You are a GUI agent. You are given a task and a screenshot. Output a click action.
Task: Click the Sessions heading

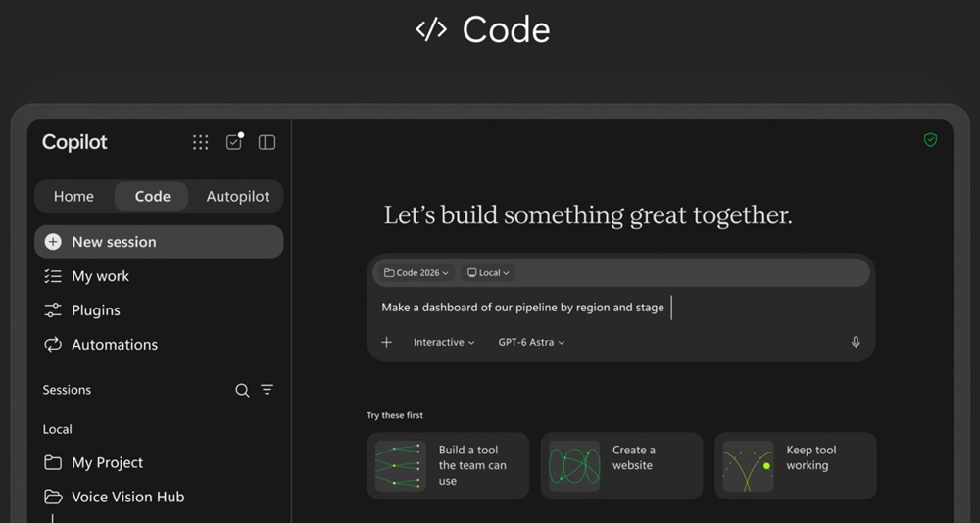tap(67, 390)
